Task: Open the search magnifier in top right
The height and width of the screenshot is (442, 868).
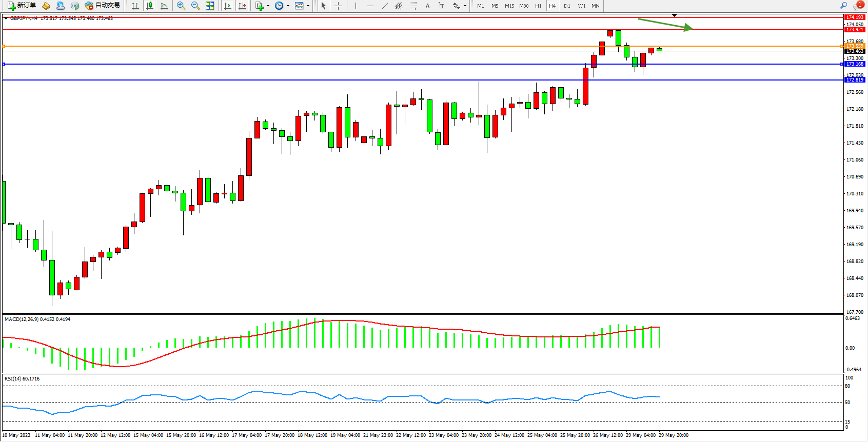Action: click(x=843, y=6)
